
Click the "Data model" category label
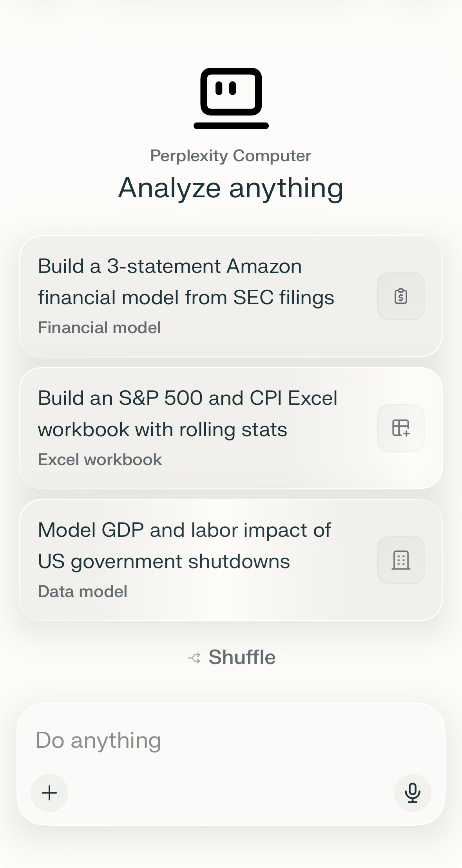(83, 592)
